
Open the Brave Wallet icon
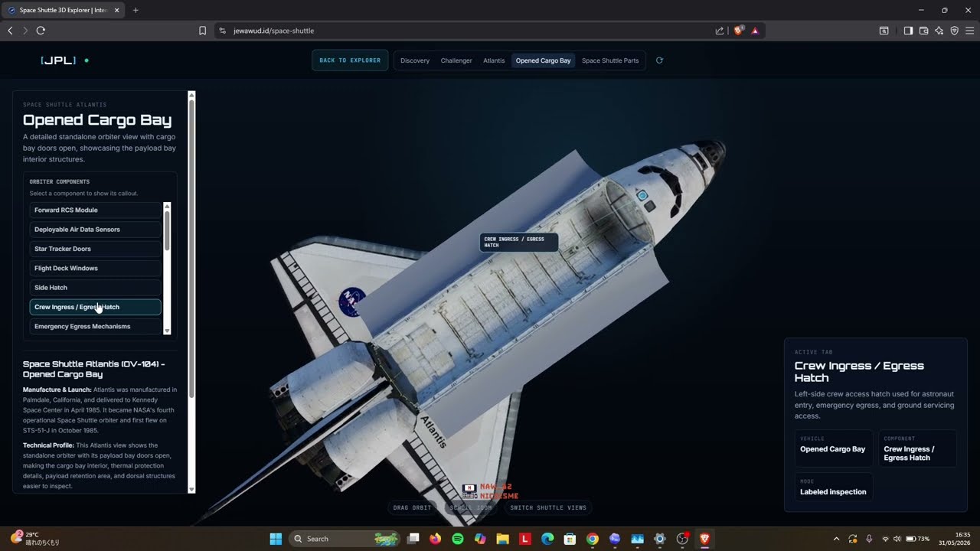click(923, 31)
